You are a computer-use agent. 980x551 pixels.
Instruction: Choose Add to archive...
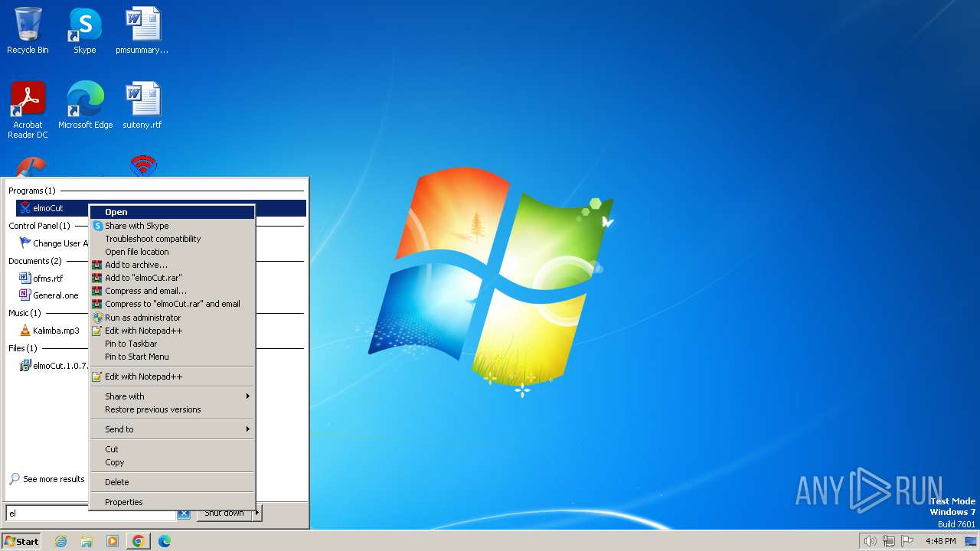point(172,265)
